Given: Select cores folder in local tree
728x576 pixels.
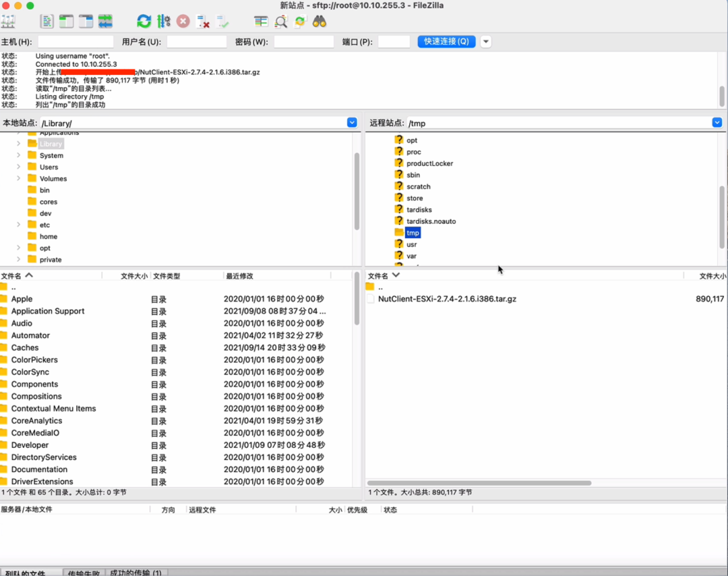Looking at the screenshot, I should pyautogui.click(x=49, y=202).
